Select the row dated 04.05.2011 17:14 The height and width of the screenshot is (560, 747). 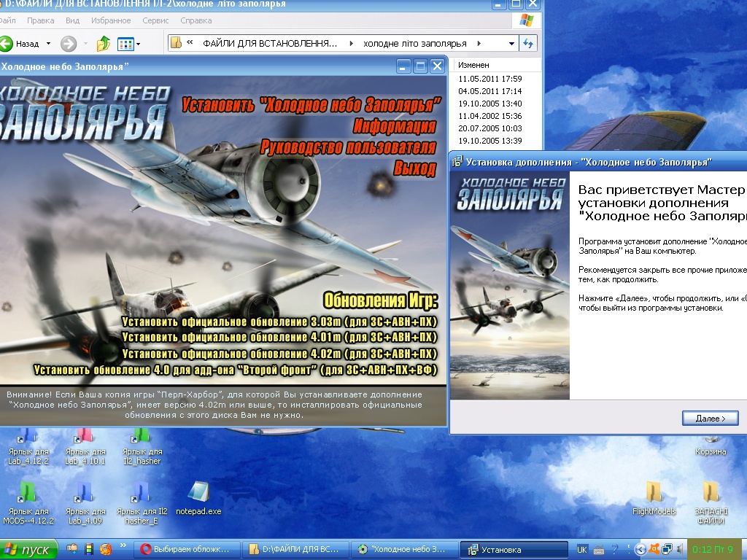489,91
